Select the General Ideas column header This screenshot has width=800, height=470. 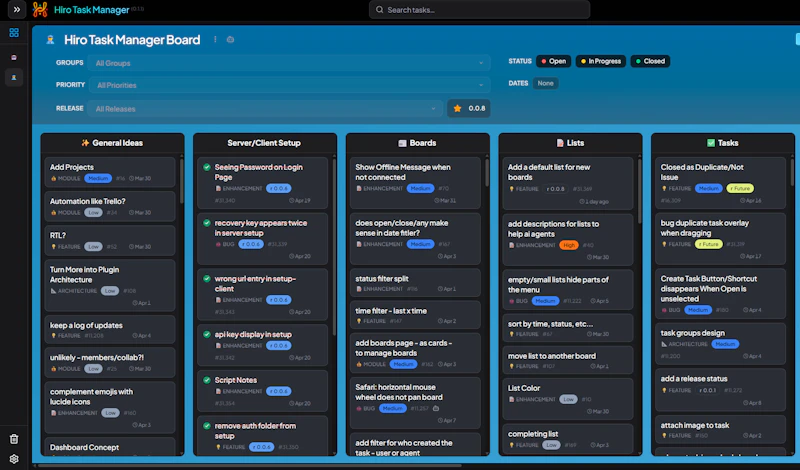[112, 143]
